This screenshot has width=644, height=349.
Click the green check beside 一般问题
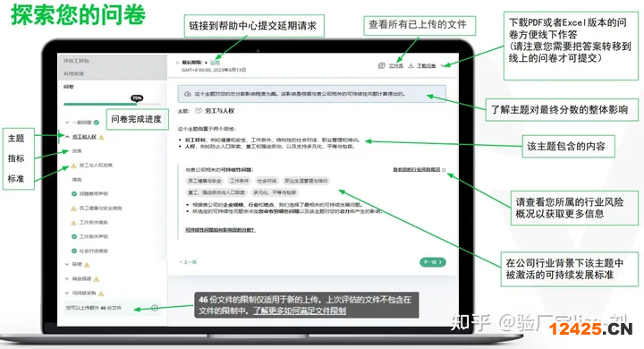pos(97,122)
